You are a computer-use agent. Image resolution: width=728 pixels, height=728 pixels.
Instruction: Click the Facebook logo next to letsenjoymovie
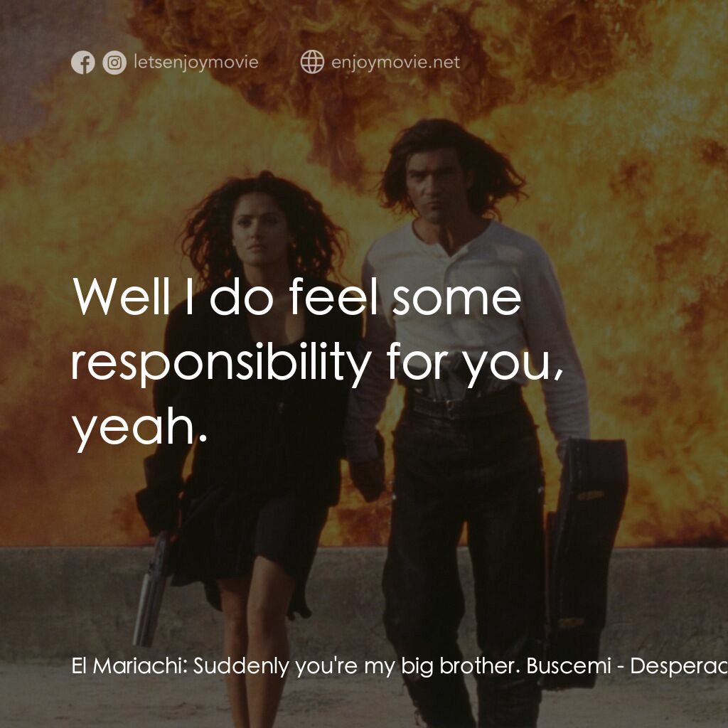(x=84, y=63)
